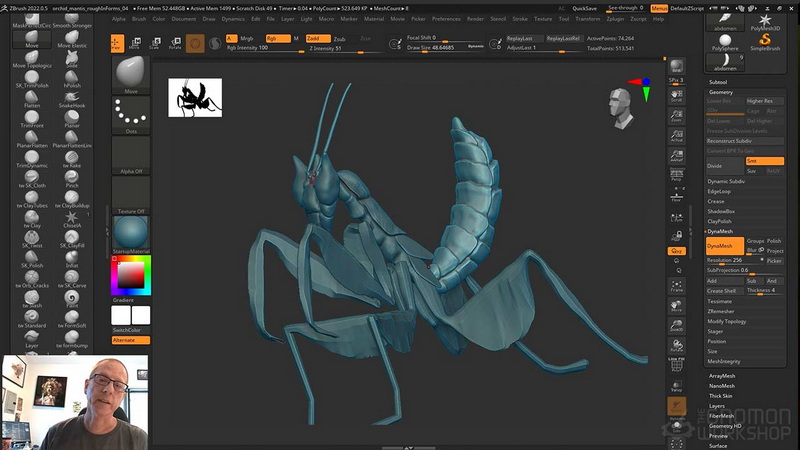Image resolution: width=800 pixels, height=450 pixels.
Task: Click the Create Shell button
Action: click(724, 291)
